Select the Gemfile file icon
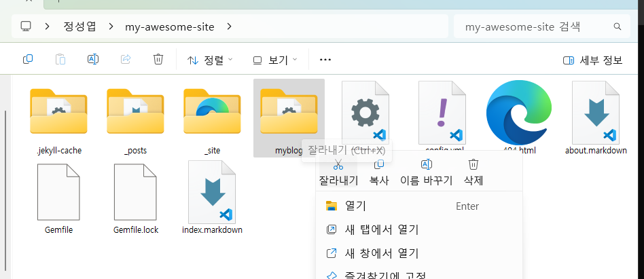 (58, 192)
